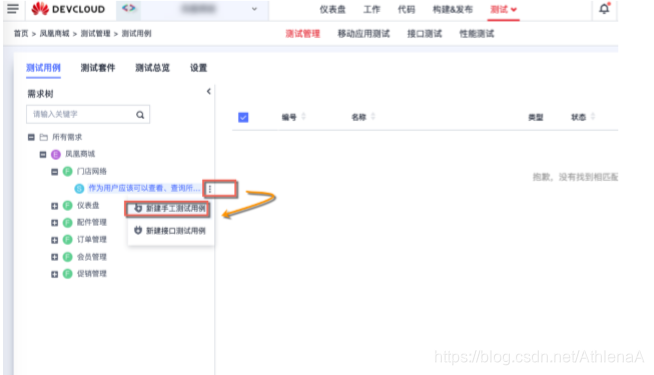Collapse the 需求树 panel with the chevron
Viewport: 654px width, 375px height.
(x=209, y=91)
